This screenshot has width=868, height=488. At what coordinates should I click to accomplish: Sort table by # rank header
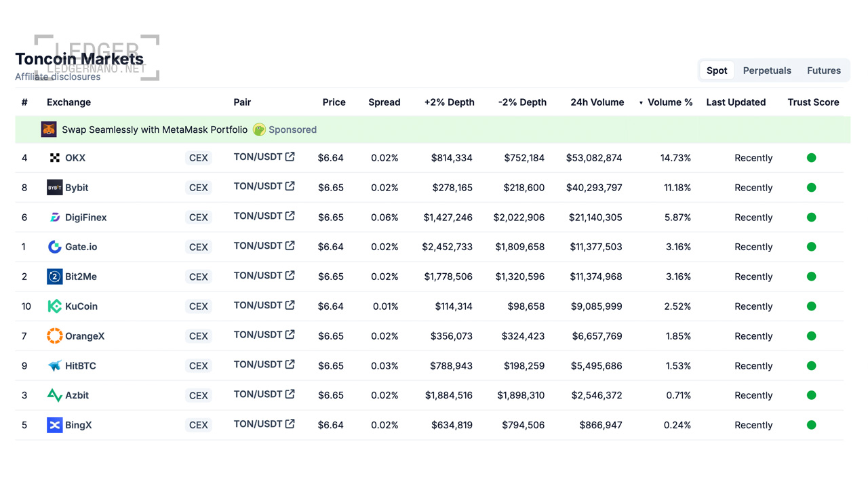point(24,102)
